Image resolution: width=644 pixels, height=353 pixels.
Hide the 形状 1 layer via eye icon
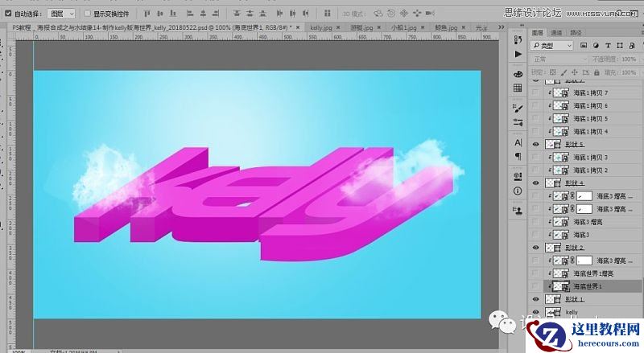(x=535, y=299)
